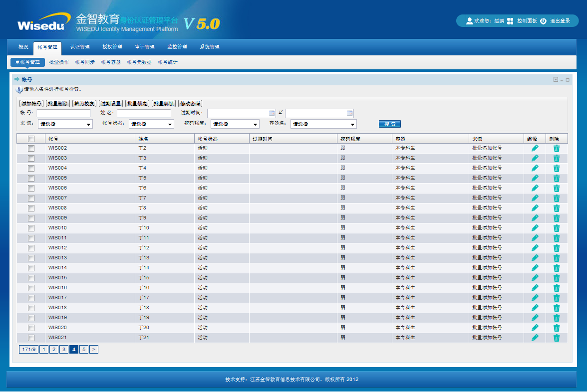Click the 控制面板 grid icon
Image resolution: width=587 pixels, height=392 pixels.
pyautogui.click(x=510, y=21)
